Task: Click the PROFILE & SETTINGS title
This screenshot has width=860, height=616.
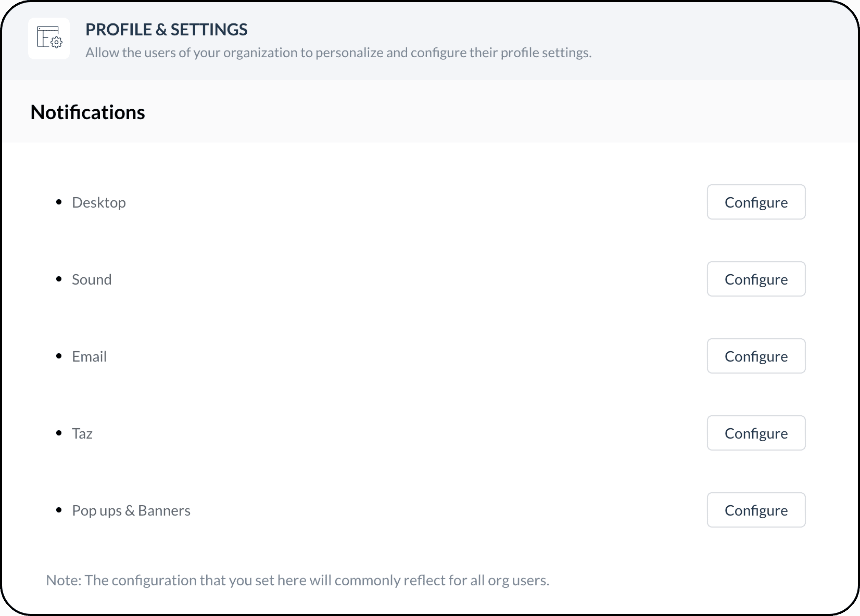Action: [167, 30]
